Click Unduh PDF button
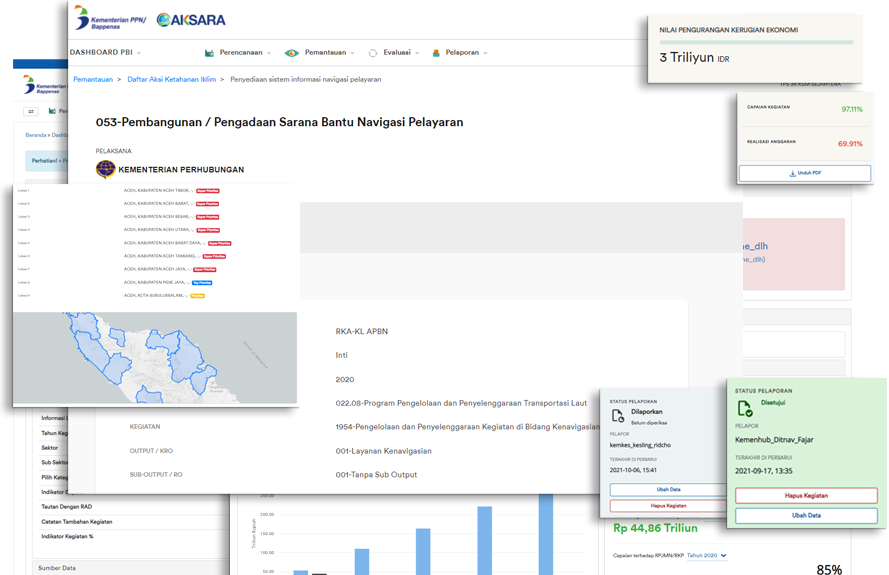 (x=804, y=173)
